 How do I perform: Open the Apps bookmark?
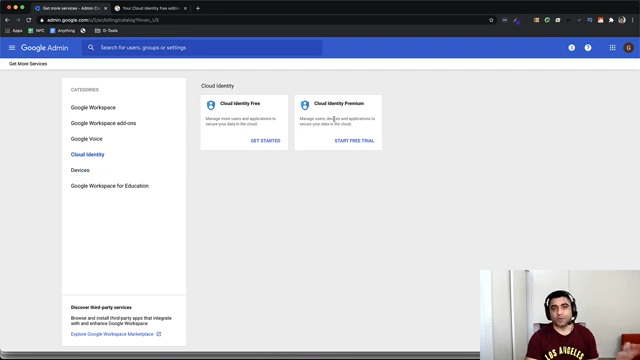tap(14, 31)
